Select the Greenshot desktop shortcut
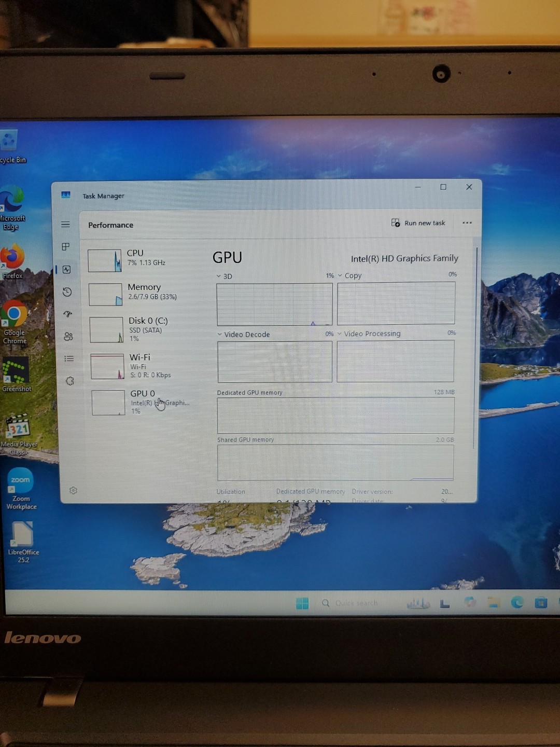This screenshot has width=560, height=747. (x=16, y=375)
